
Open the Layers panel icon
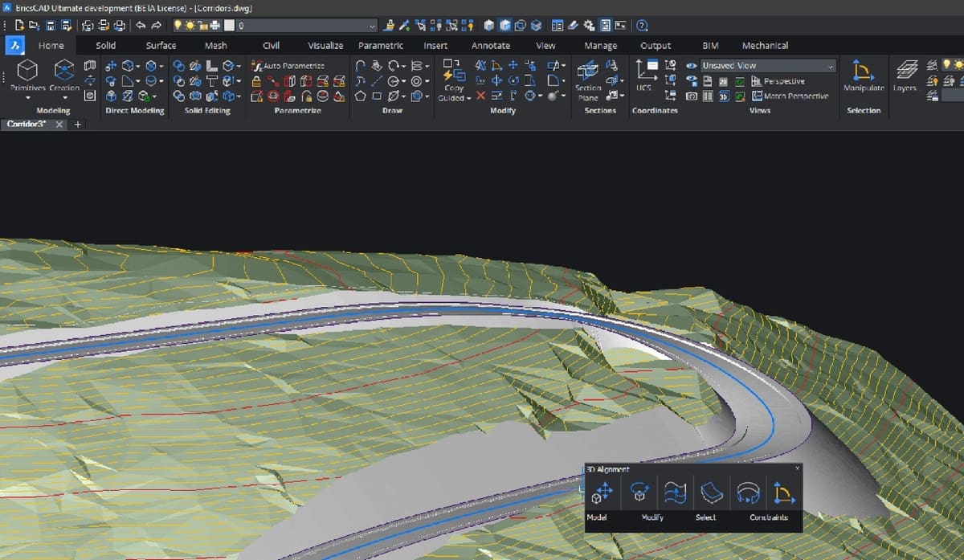click(907, 69)
